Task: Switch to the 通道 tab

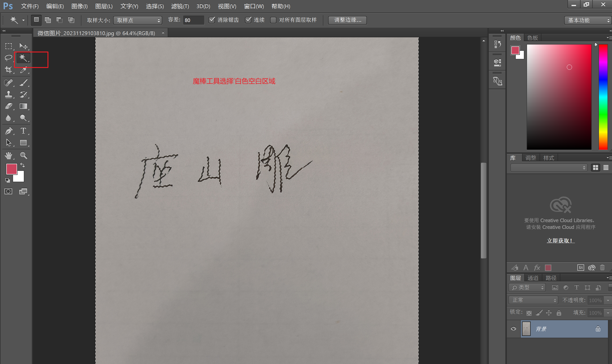Action: (x=533, y=278)
